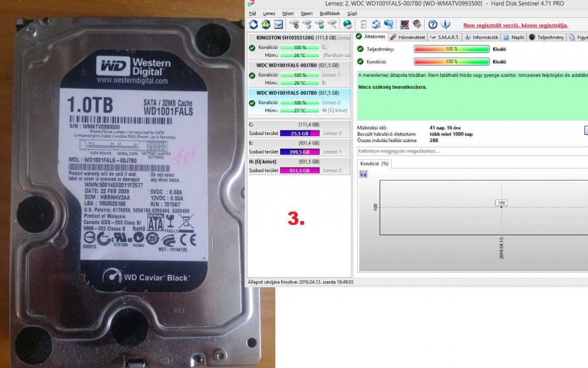The image size is (588, 368).
Task: Click the disk with green checkmark icon
Action: [x=320, y=25]
